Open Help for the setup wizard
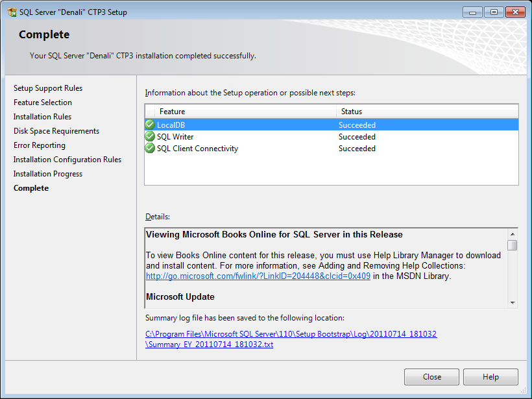The image size is (532, 399). pos(490,376)
